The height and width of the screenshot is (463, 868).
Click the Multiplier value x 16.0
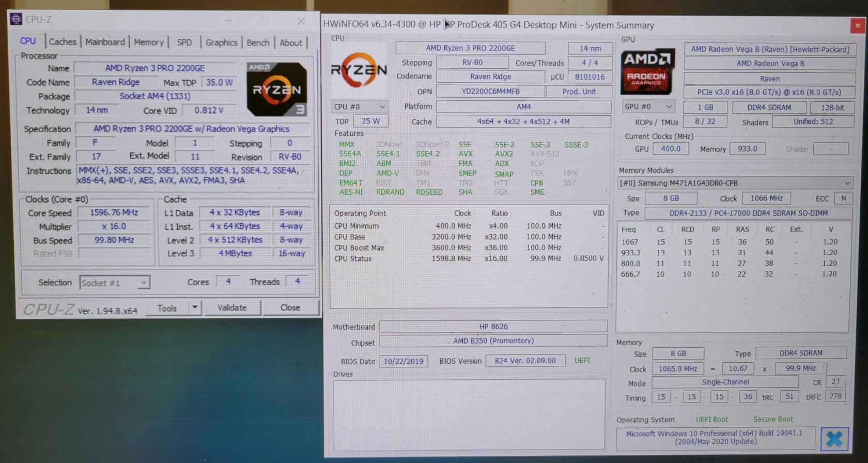coord(114,226)
